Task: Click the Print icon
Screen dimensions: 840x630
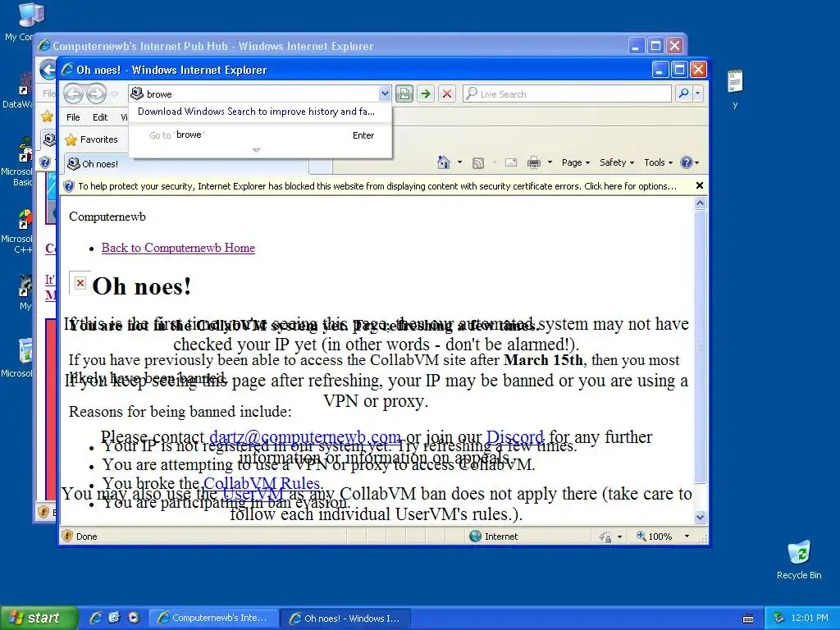Action: click(x=534, y=162)
